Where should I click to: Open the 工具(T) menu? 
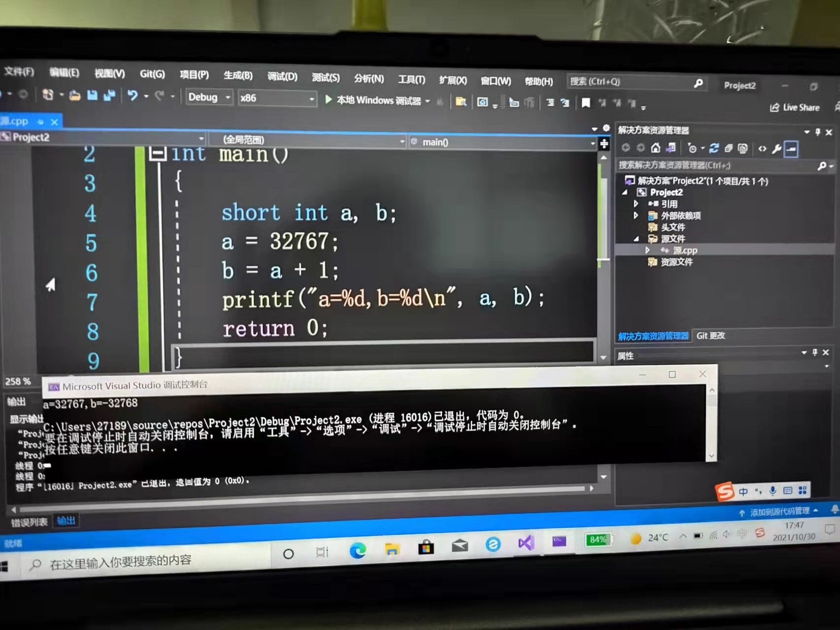pos(412,79)
